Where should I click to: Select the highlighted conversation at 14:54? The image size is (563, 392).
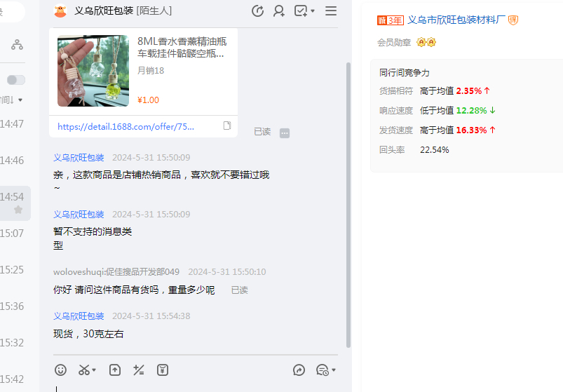(x=15, y=203)
